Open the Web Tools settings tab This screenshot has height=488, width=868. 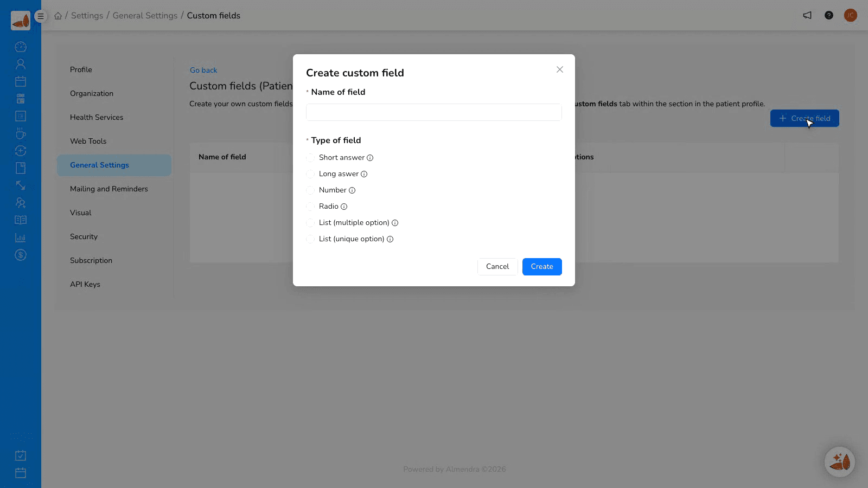coord(114,141)
